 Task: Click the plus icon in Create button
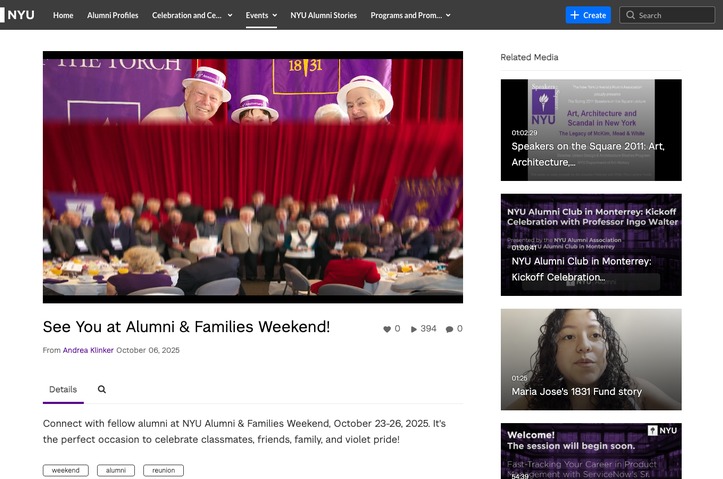[575, 15]
